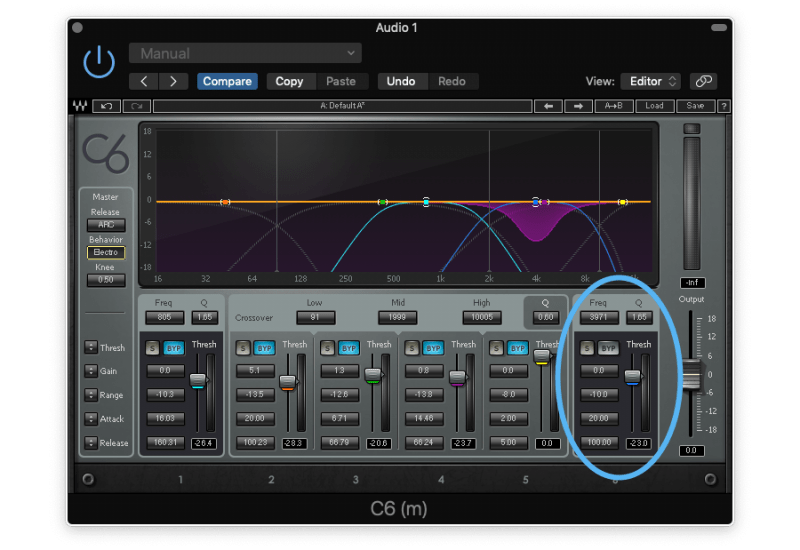Image resolution: width=800 pixels, height=550 pixels.
Task: Go to the previous preset with left chevron
Action: [x=144, y=82]
